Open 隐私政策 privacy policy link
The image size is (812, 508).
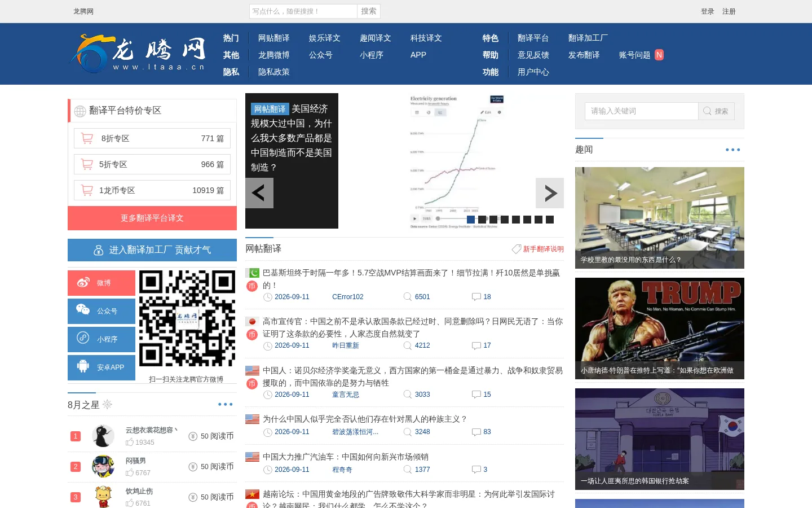(x=273, y=72)
